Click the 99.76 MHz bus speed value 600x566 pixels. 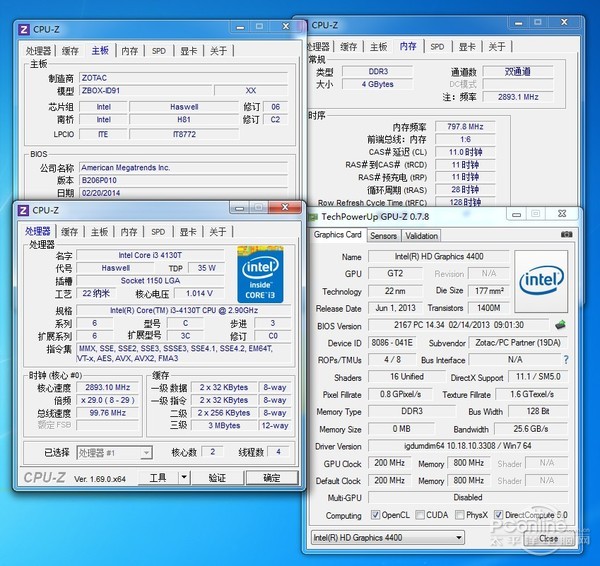pyautogui.click(x=108, y=413)
